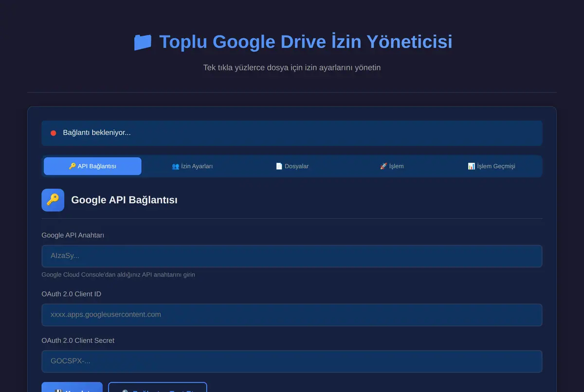Click the 'OAuth 2.0 Client ID' label
Screen dimensions: 584x392
pyautogui.click(x=72, y=294)
